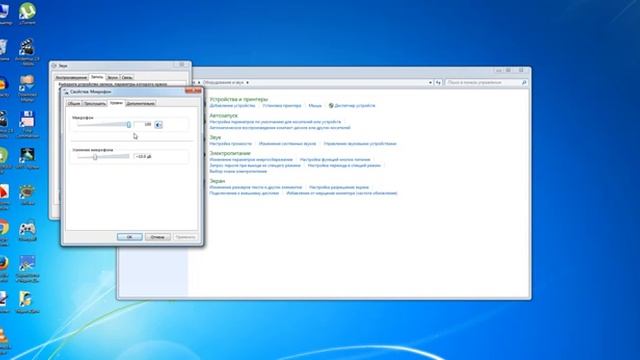Image resolution: width=640 pixels, height=360 pixels.
Task: Select the Запись tab in the Звук window
Action: pos(97,77)
